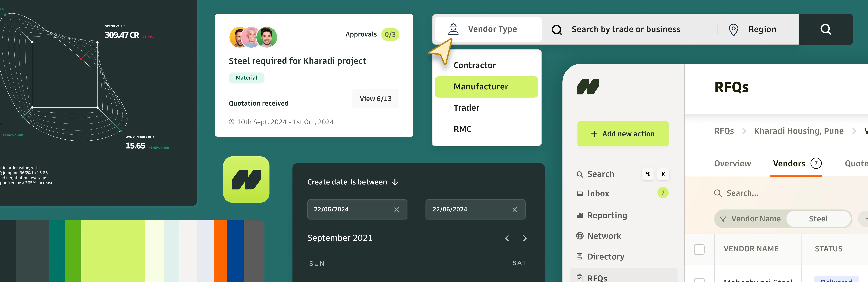This screenshot has height=282, width=868.
Task: Click the K shortcut key badge
Action: [663, 174]
